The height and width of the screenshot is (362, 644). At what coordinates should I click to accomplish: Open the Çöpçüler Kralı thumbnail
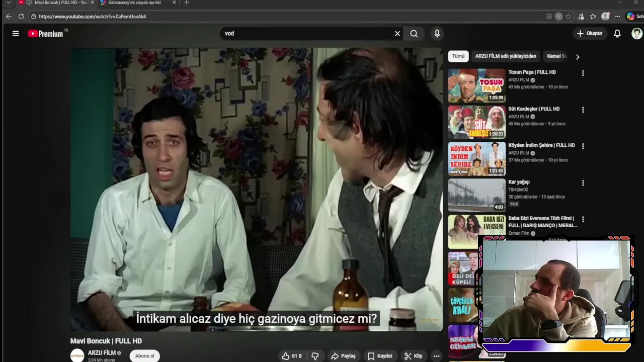click(463, 305)
